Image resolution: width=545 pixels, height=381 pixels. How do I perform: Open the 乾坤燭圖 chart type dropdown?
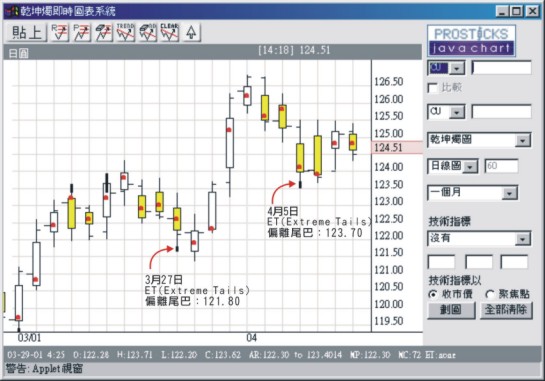(x=479, y=140)
